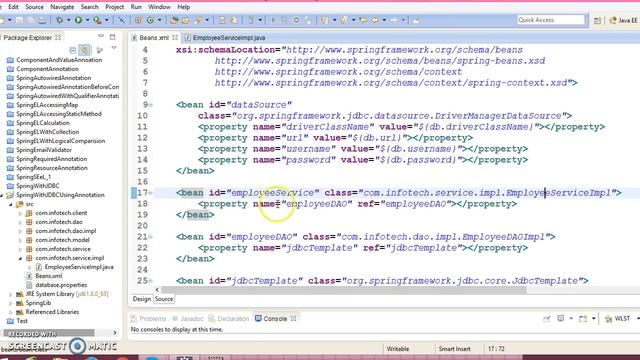Minimize the Package Explorer panel
The image size is (640, 360).
101,37
